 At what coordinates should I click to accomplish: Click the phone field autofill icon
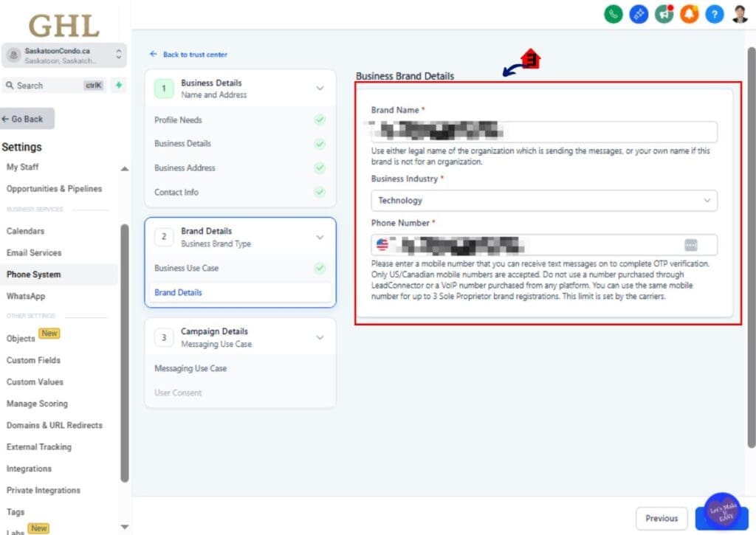coord(690,245)
